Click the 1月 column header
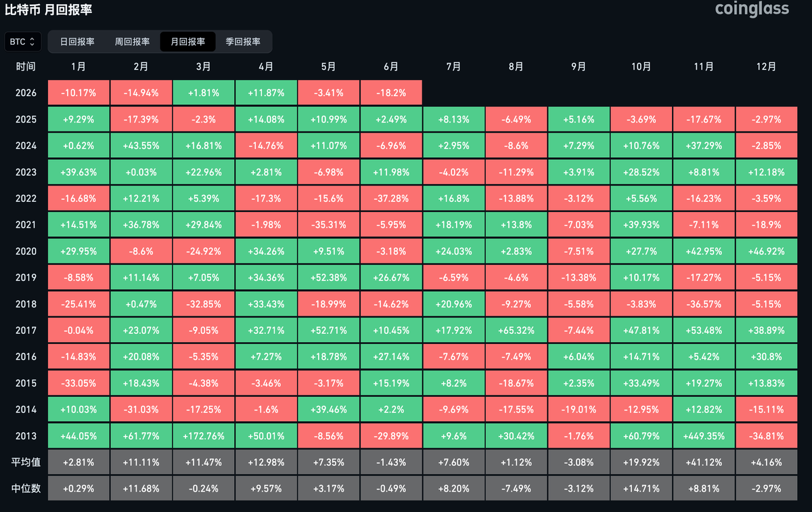812x512 pixels. coord(78,67)
